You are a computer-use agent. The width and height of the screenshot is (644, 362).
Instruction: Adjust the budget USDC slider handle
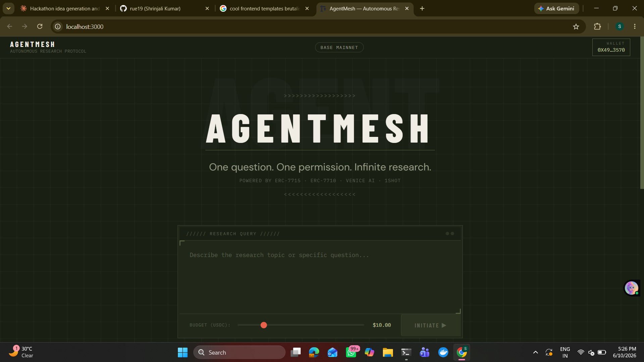point(264,325)
